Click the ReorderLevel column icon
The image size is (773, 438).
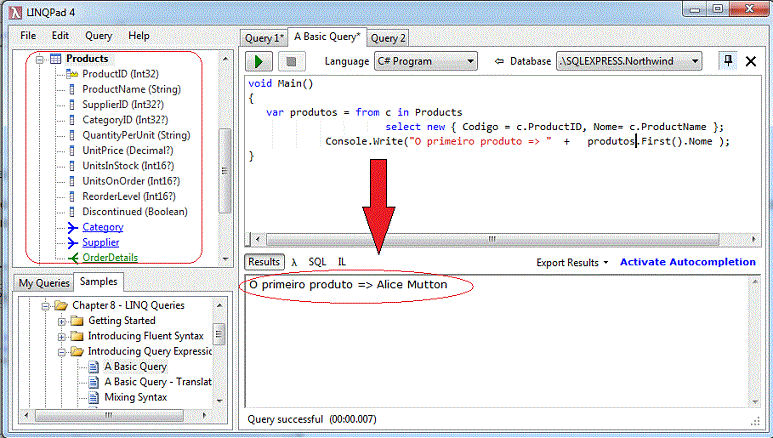point(72,196)
